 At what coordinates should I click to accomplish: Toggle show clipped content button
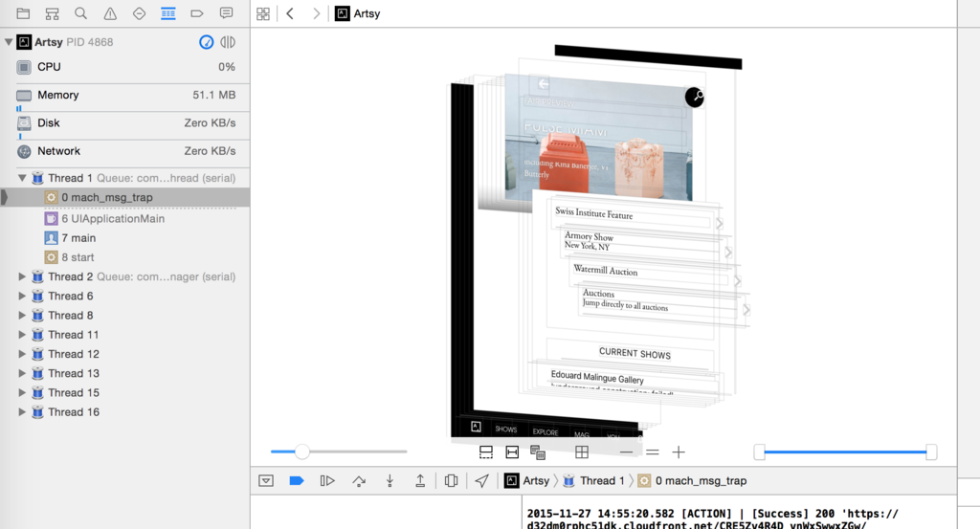485,452
